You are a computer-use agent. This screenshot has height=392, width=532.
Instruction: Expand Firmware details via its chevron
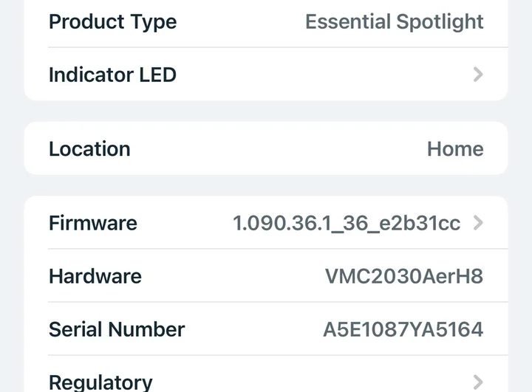tap(478, 223)
